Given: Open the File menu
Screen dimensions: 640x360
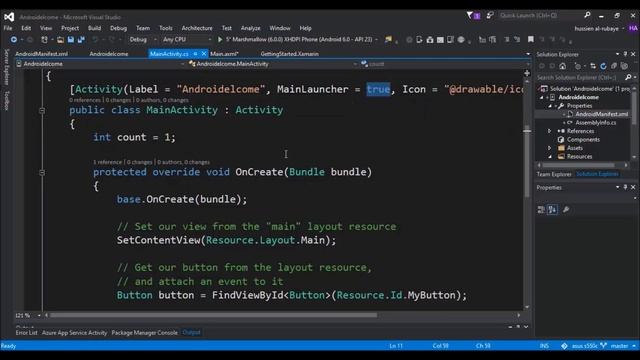Looking at the screenshot, I should (8, 28).
